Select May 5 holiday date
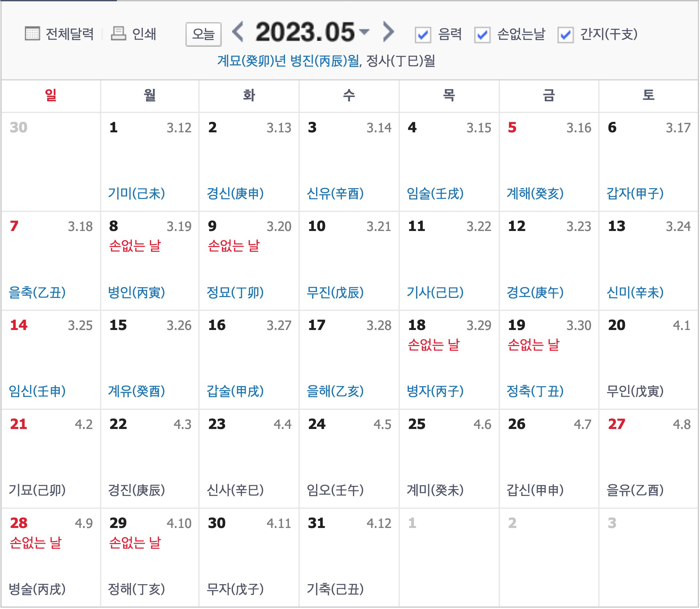The height and width of the screenshot is (609, 700). (x=512, y=128)
